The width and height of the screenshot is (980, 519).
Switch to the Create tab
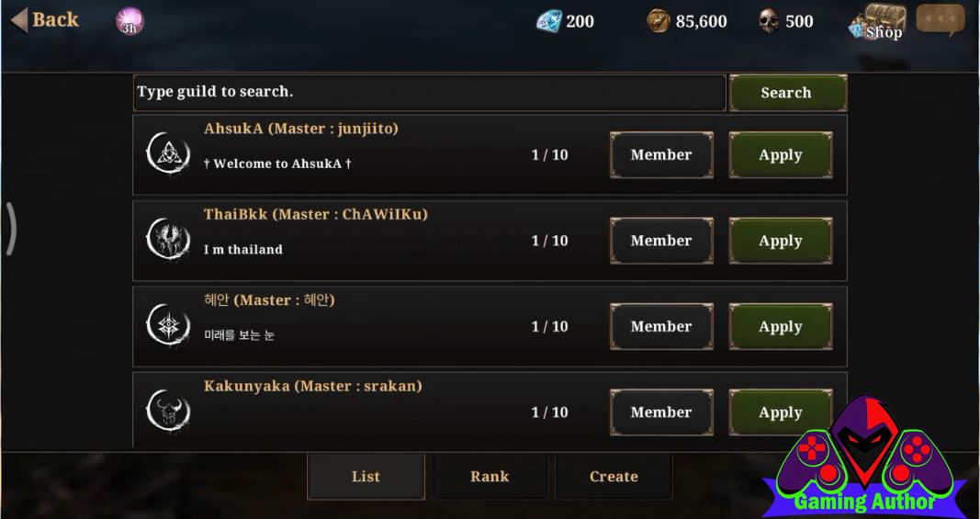click(x=614, y=477)
